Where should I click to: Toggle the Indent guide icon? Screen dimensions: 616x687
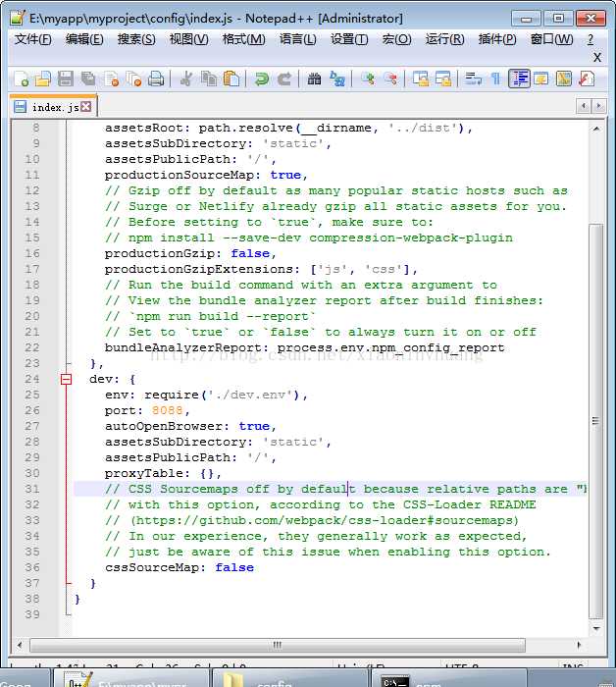coord(519,79)
